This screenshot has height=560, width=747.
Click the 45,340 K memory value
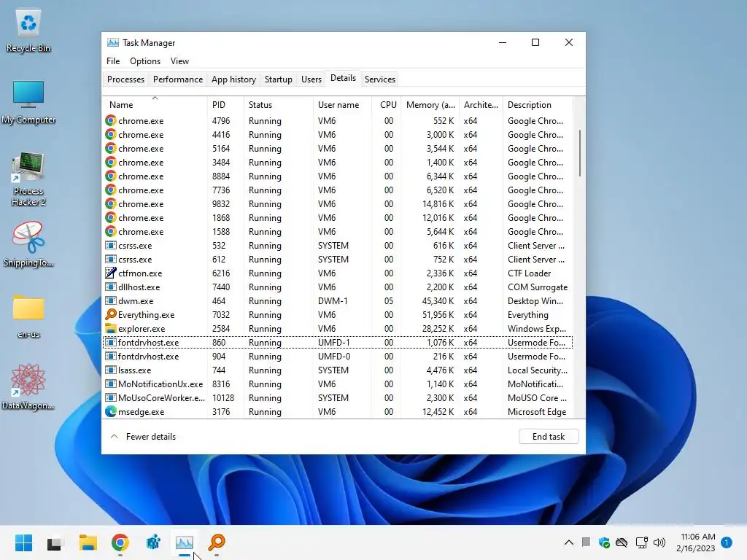coord(438,301)
